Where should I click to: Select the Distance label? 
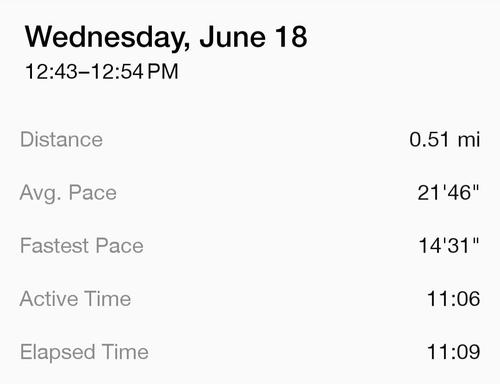[61, 139]
